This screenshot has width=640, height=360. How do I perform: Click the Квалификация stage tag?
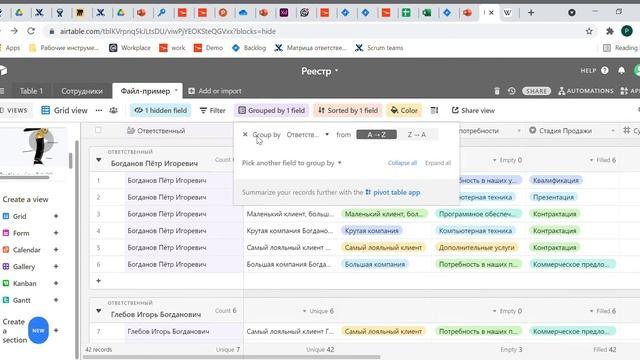pyautogui.click(x=556, y=180)
